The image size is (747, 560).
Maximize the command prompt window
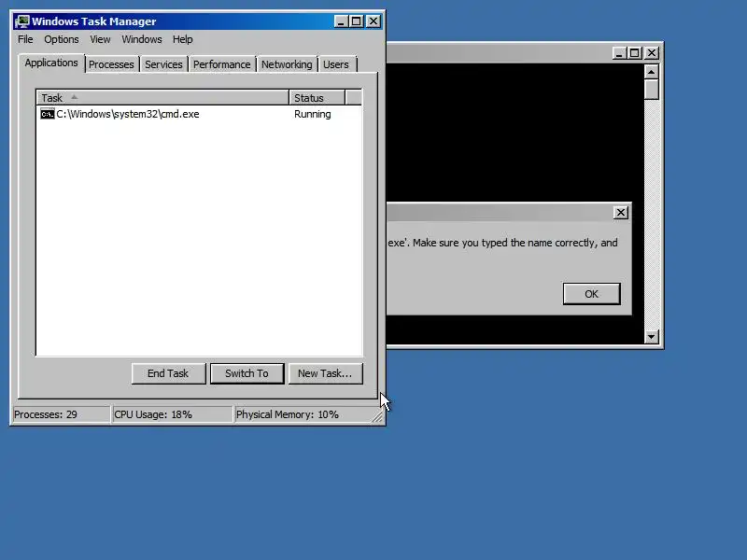click(x=634, y=53)
